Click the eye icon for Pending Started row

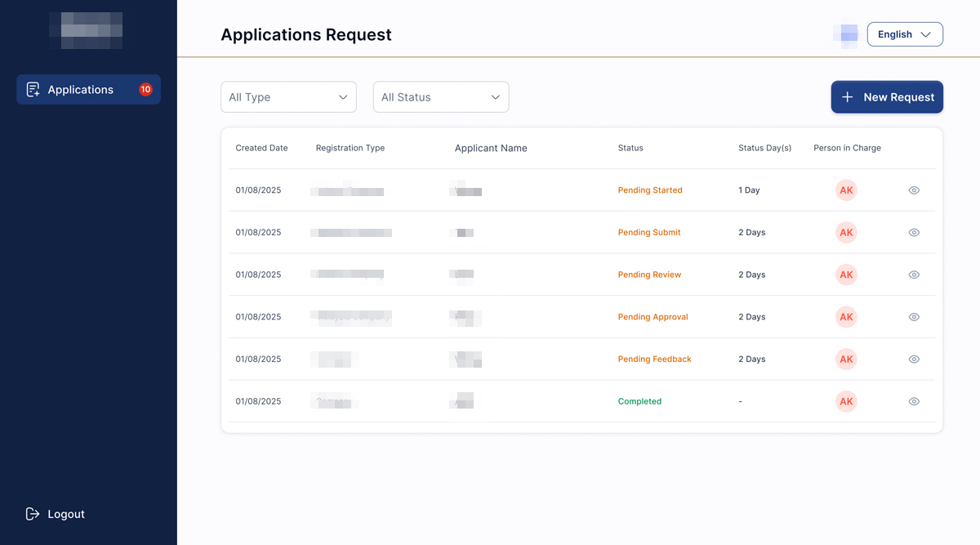[x=914, y=190]
